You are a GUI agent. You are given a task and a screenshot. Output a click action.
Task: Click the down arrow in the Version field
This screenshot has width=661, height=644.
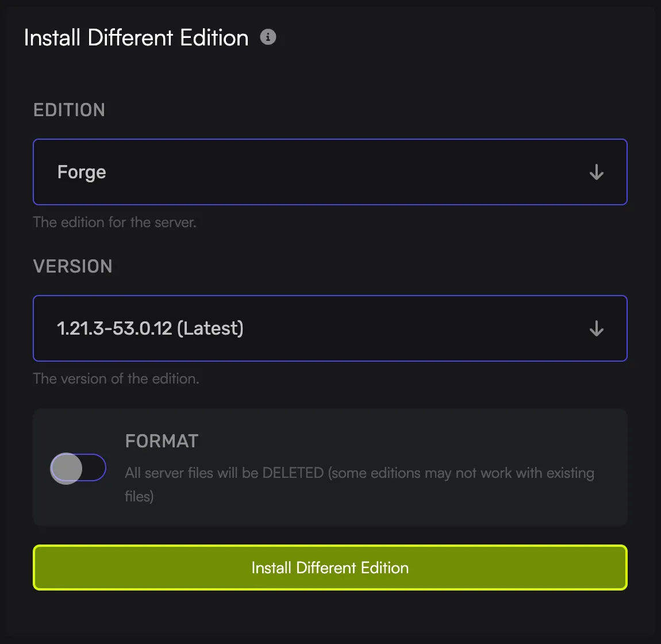coord(596,328)
